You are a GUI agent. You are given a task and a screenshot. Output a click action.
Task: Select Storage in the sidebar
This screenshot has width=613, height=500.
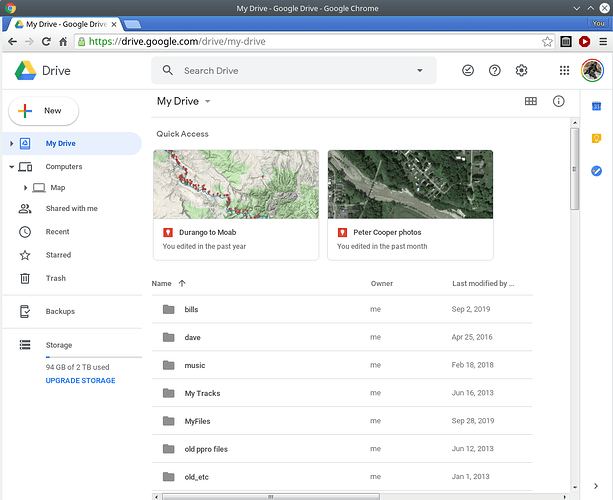[59, 345]
